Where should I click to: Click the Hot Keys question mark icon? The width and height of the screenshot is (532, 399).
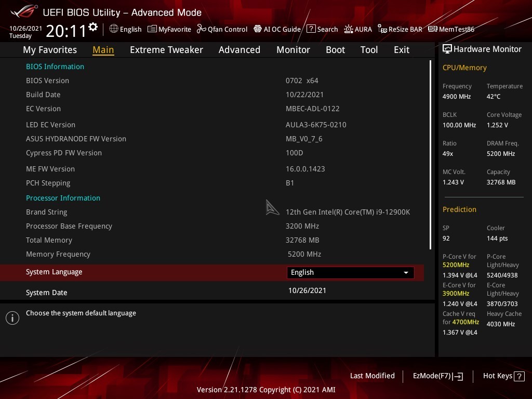tap(519, 376)
